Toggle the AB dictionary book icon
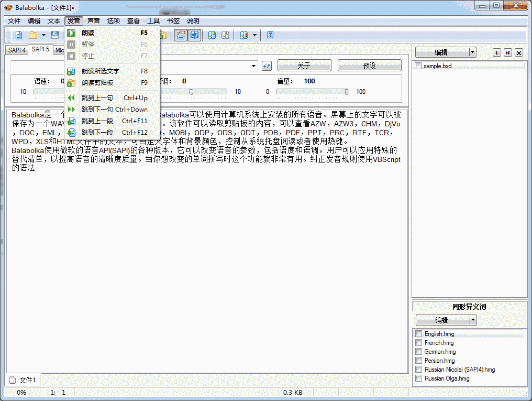Image resolution: width=532 pixels, height=401 pixels. pos(194,35)
